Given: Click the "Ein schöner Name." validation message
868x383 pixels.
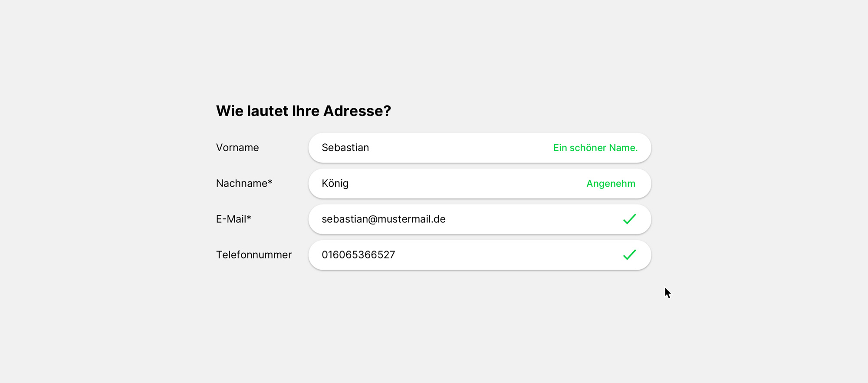Looking at the screenshot, I should pos(595,148).
